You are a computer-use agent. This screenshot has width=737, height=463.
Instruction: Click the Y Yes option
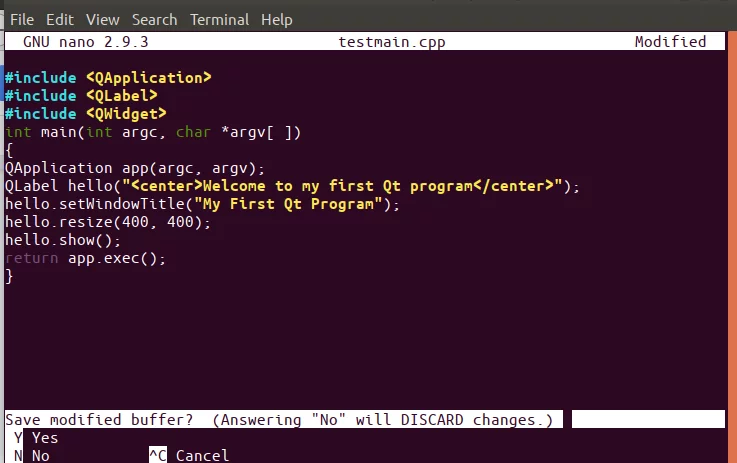pyautogui.click(x=36, y=438)
